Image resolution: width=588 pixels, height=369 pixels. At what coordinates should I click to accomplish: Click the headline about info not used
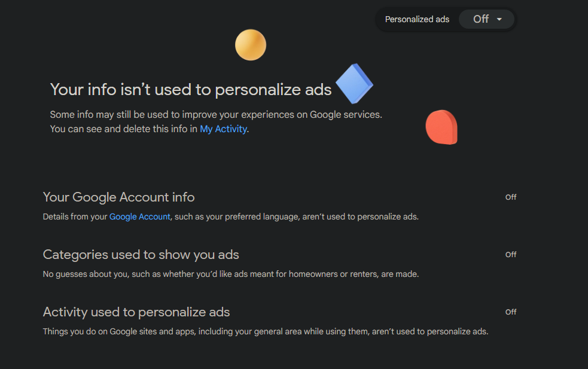point(191,90)
